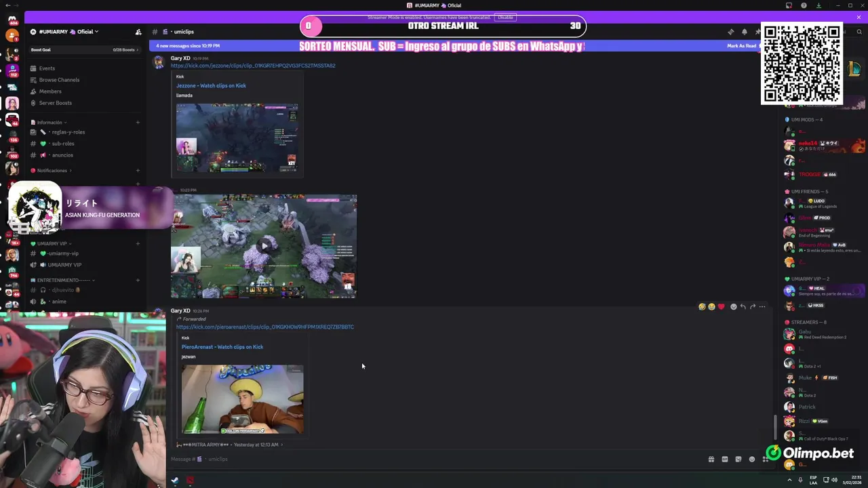This screenshot has width=868, height=488.
Task: React with the rolling-laughing emoji on message
Action: click(702, 307)
